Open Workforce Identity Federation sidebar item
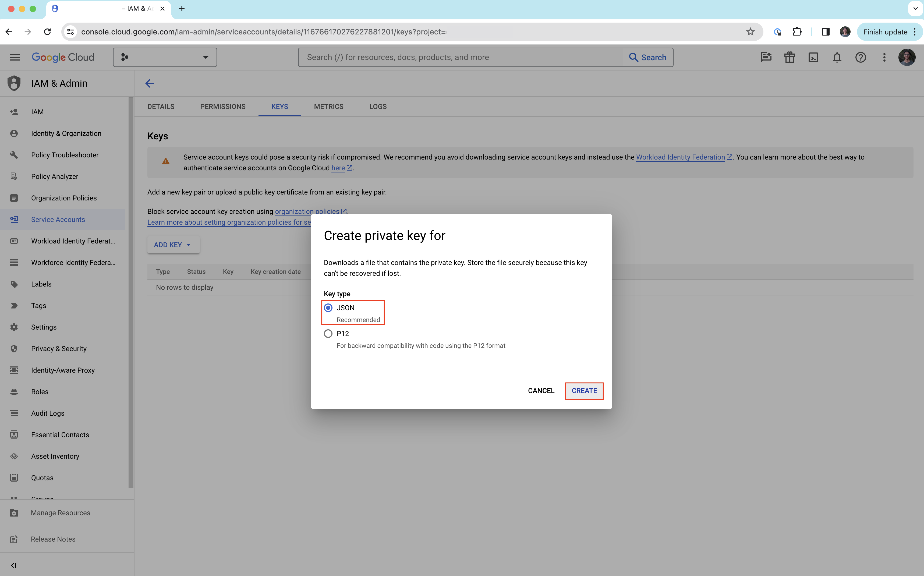Image resolution: width=924 pixels, height=576 pixels. point(63,263)
